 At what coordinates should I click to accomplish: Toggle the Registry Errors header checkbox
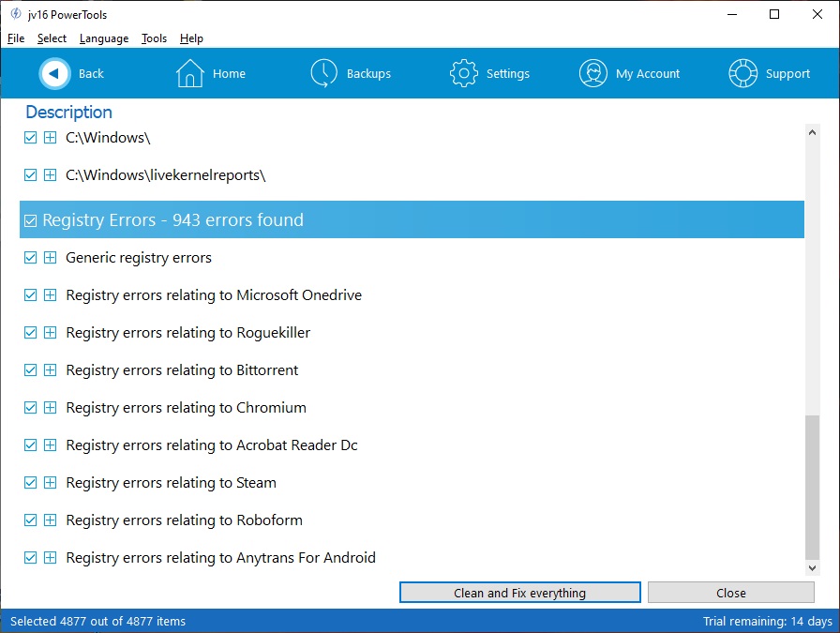click(31, 220)
